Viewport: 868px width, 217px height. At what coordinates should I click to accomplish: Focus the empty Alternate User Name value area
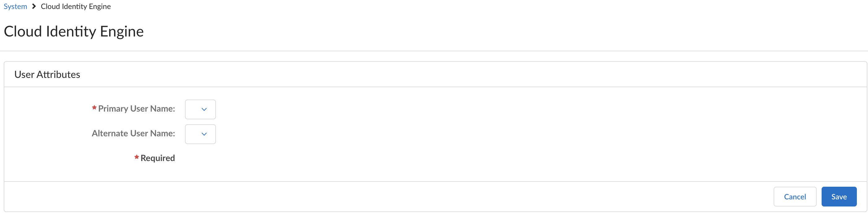click(193, 134)
